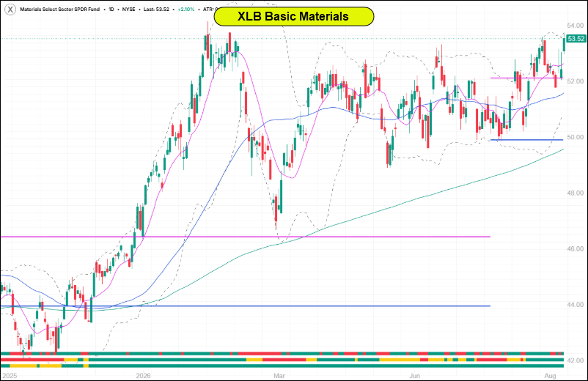This screenshot has height=381, width=588.
Task: Click the X symbol logo icon
Action: click(x=10, y=9)
